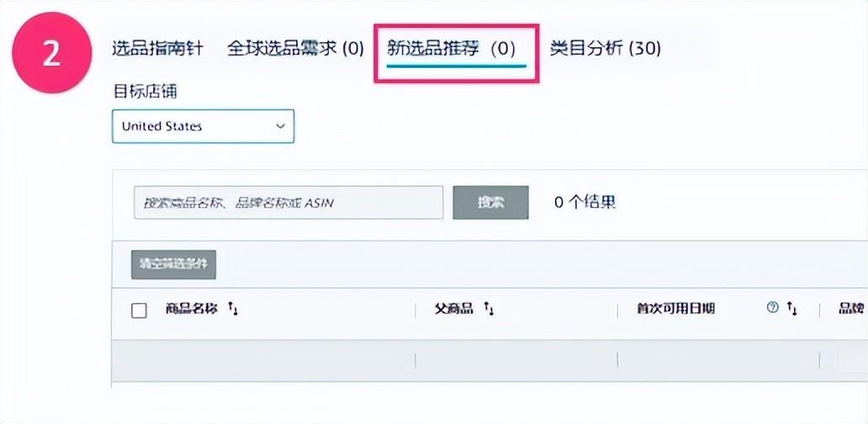Switch to the 选品指南针 tab
Viewport: 868px width, 424px height.
tap(157, 48)
